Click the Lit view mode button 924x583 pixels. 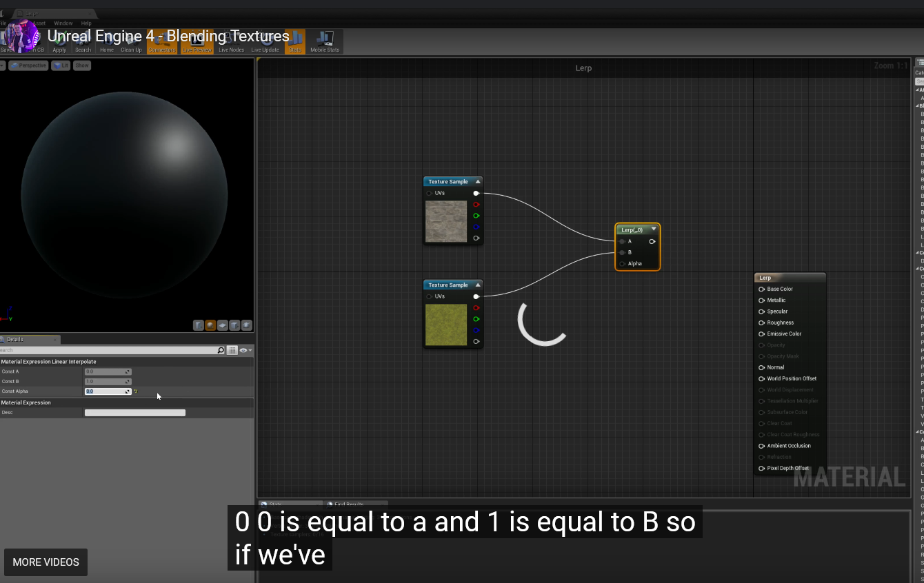[61, 65]
